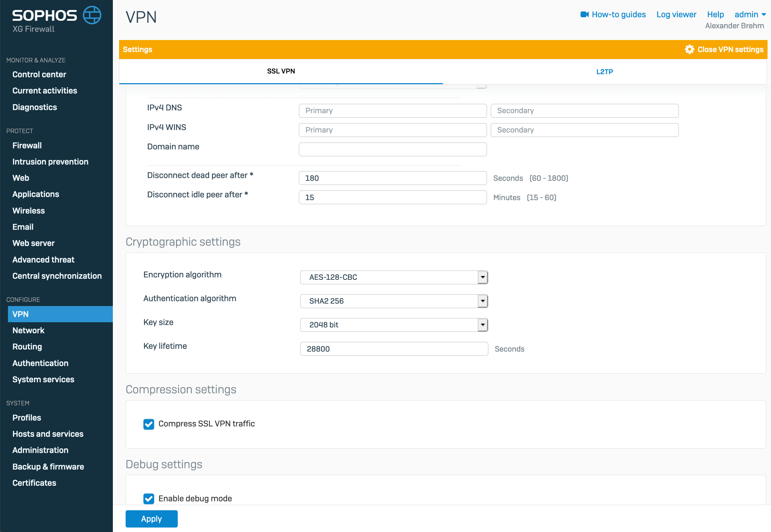Uncheck Compress SSL VPN traffic
771x532 pixels.
click(x=149, y=424)
